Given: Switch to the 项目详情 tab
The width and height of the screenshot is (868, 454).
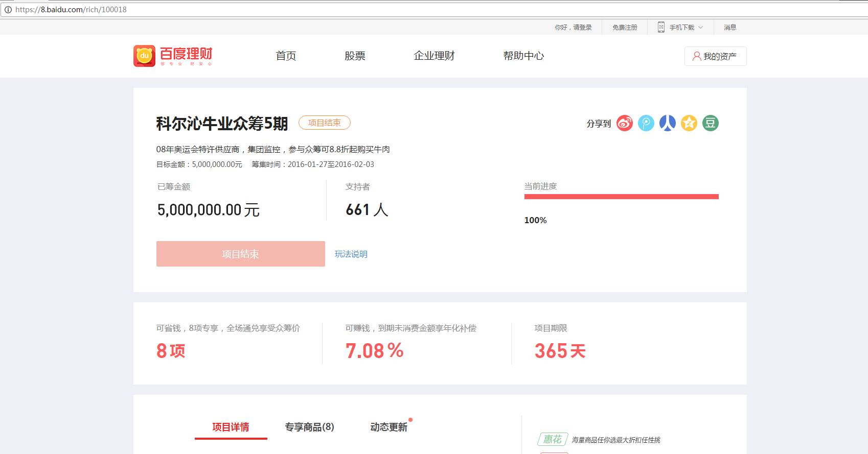Looking at the screenshot, I should [231, 427].
